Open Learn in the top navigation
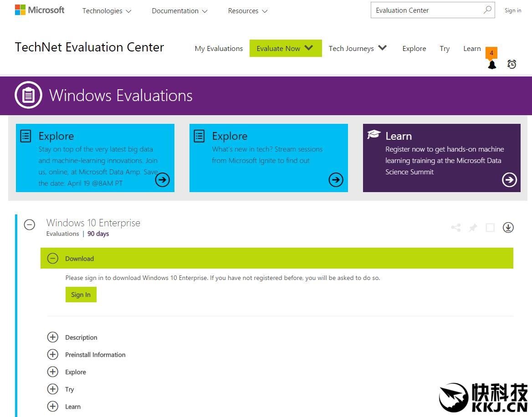Viewport: 532px width, 417px height. point(472,48)
